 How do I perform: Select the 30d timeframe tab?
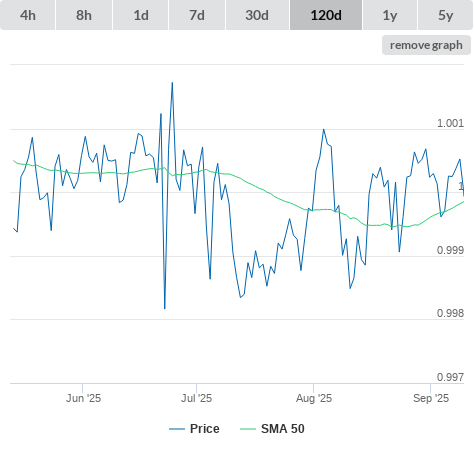click(x=257, y=15)
